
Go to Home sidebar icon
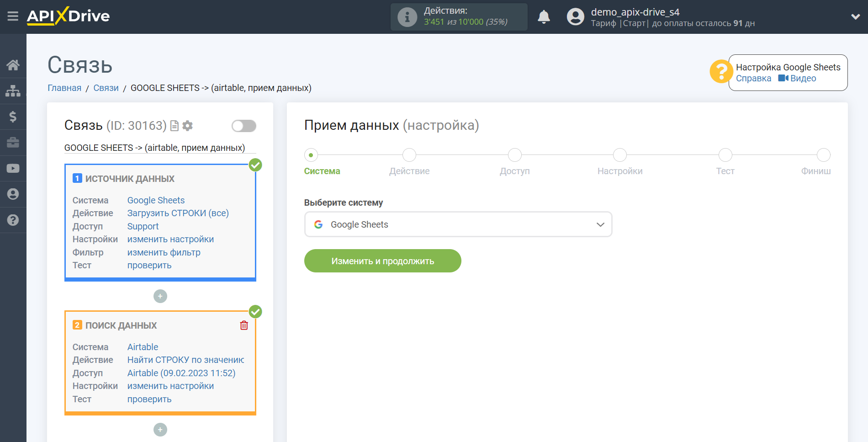coord(13,65)
